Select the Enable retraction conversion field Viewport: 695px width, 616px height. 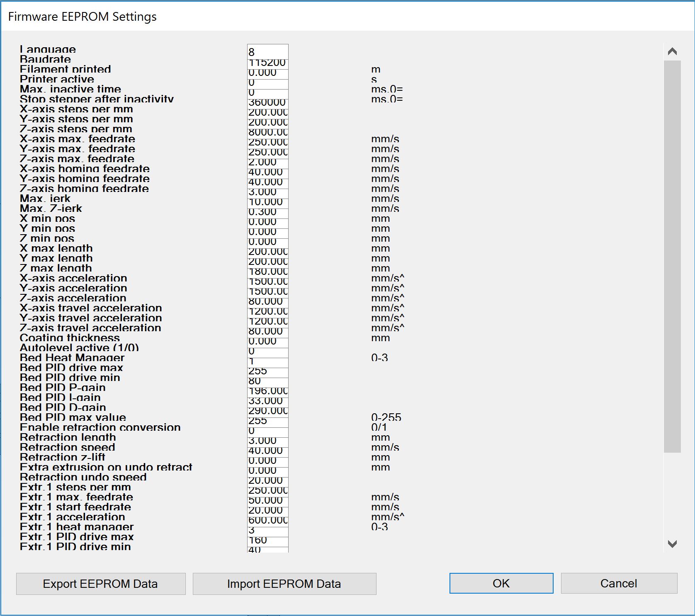click(267, 431)
